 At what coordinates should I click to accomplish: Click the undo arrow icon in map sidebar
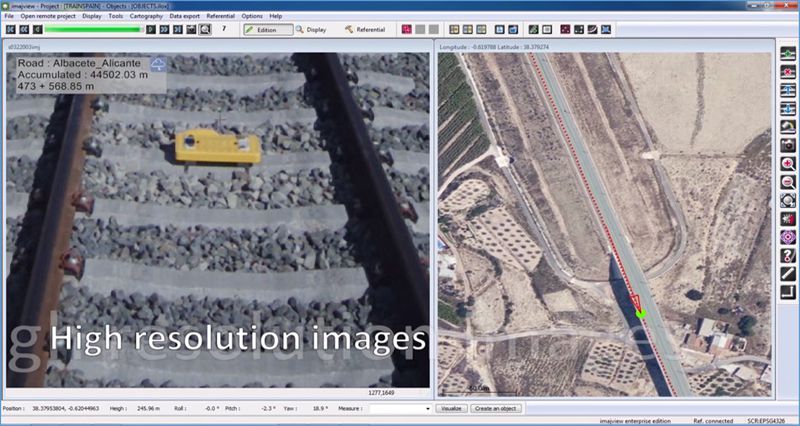[788, 127]
